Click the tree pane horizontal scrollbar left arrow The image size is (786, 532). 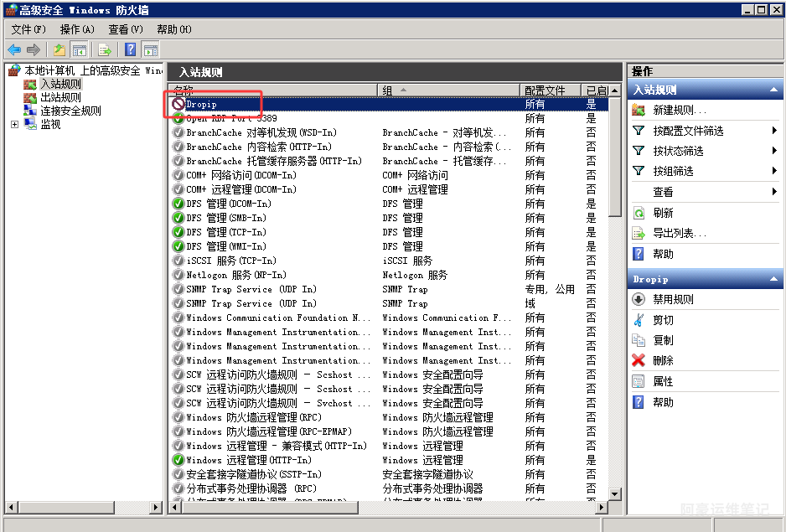pos(11,508)
